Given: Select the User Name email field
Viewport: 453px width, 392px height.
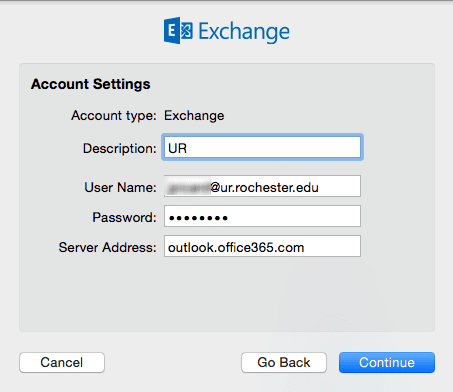Looking at the screenshot, I should click(x=262, y=186).
